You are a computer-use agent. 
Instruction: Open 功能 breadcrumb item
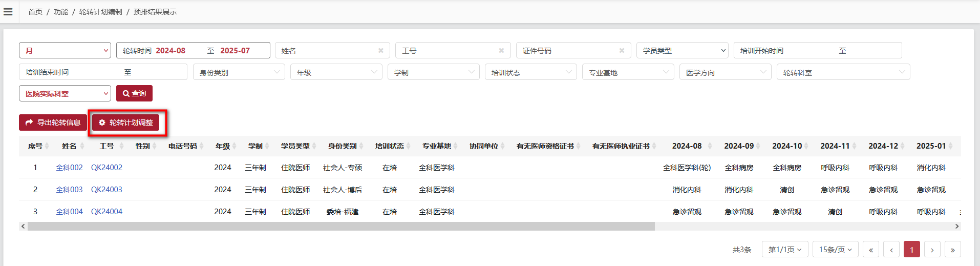(x=61, y=11)
